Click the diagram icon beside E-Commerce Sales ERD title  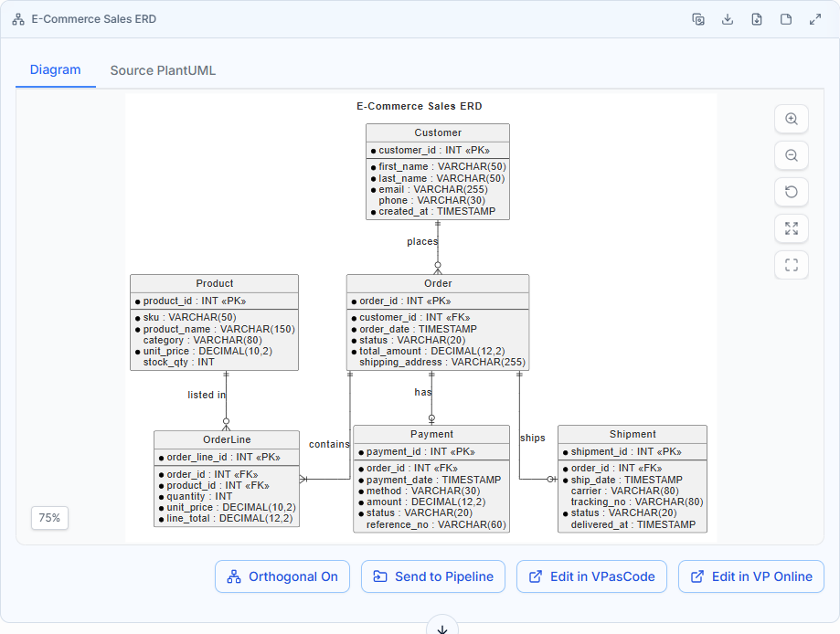18,20
